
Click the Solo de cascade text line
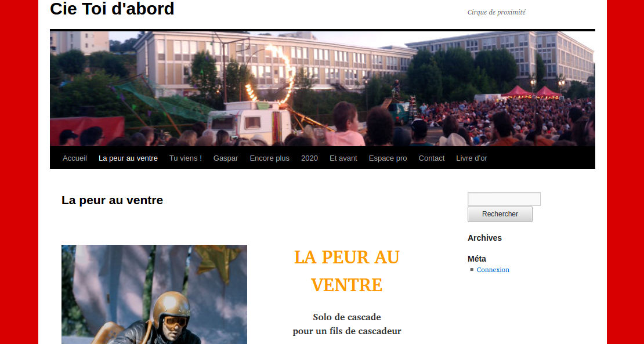[x=346, y=317]
